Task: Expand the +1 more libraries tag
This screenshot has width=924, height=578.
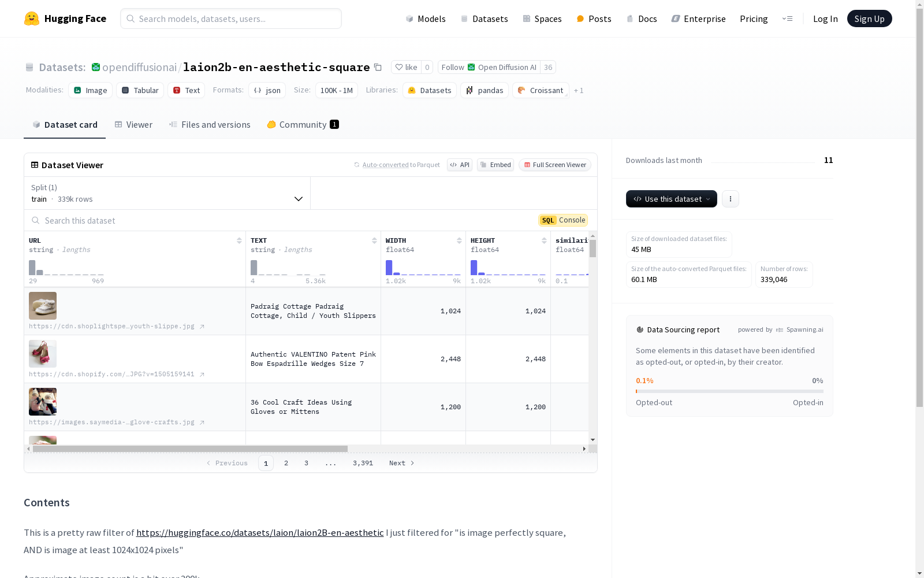Action: click(x=579, y=91)
